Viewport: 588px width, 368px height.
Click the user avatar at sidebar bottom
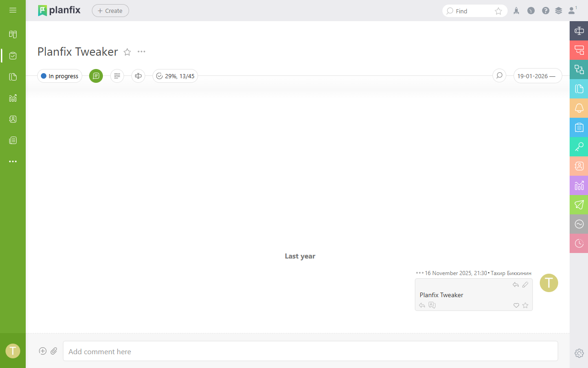pyautogui.click(x=13, y=351)
